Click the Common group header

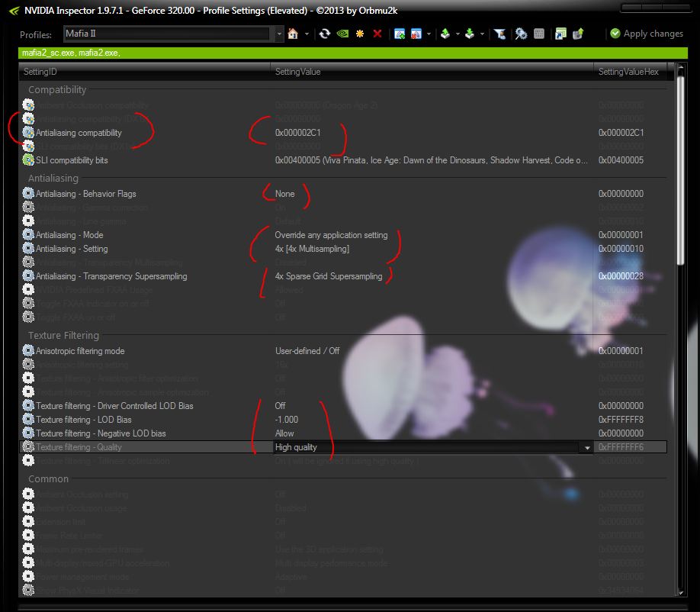[x=48, y=479]
